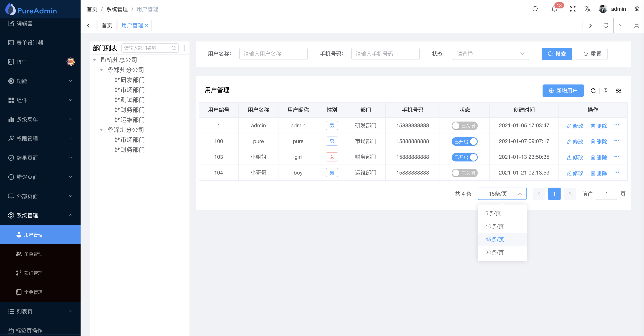
Task: Switch interface language via 文A icon
Action: pos(587,9)
